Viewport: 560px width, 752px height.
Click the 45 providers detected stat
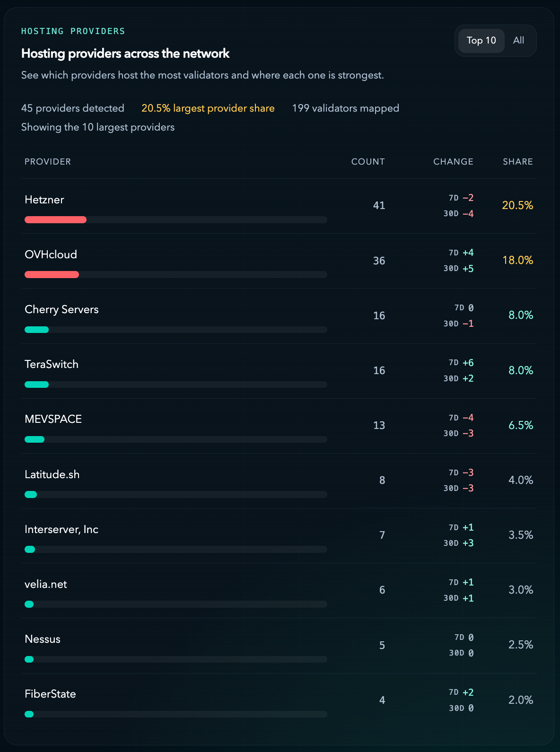72,108
